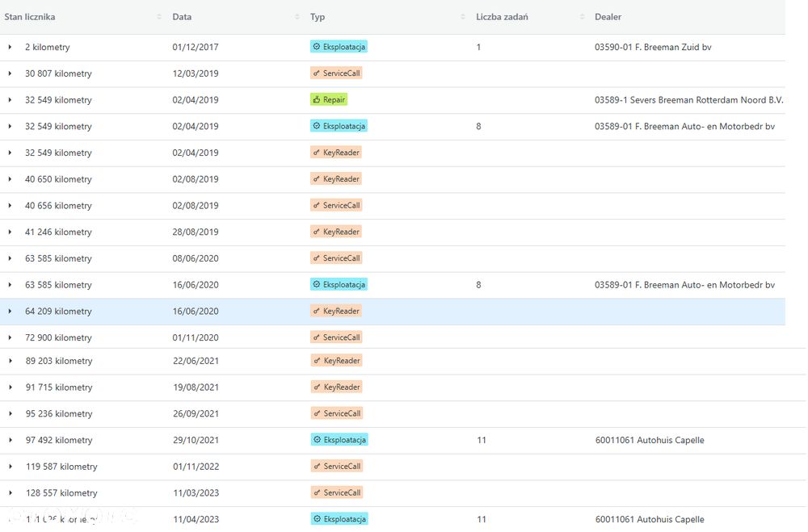
Task: Click the Liczba zadań column sort icon
Action: tap(582, 17)
